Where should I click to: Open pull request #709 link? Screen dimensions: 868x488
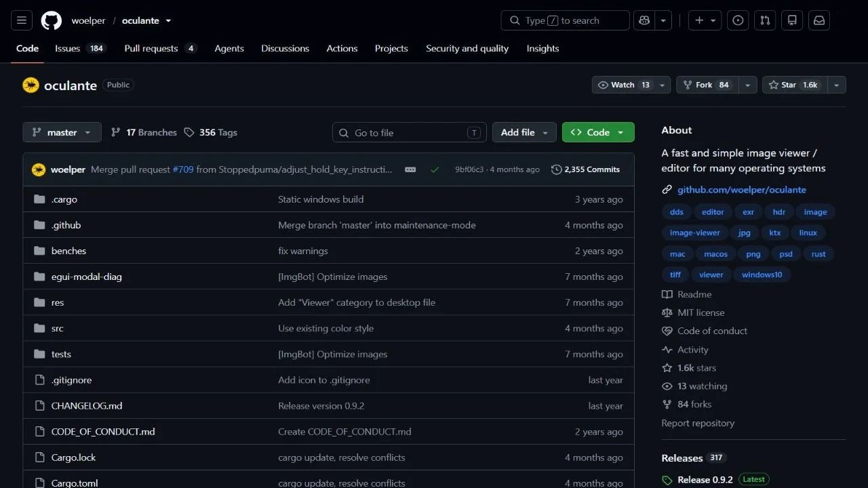[183, 169]
